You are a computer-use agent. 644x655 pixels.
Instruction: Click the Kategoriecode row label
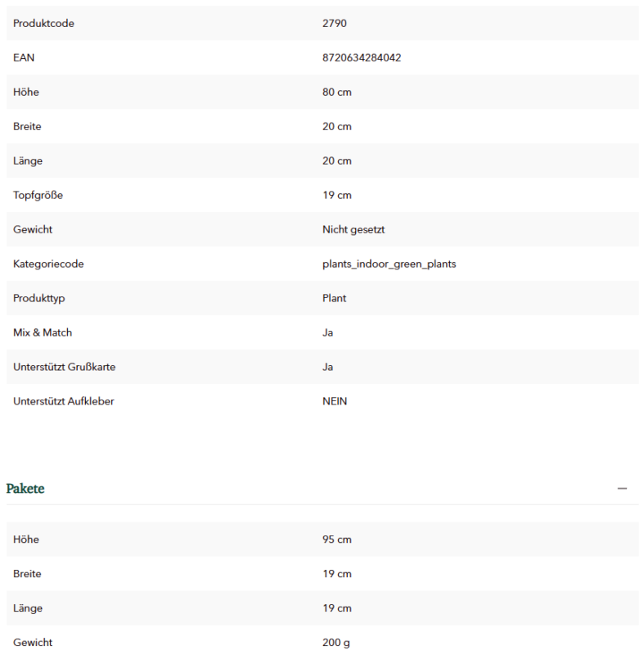[48, 264]
